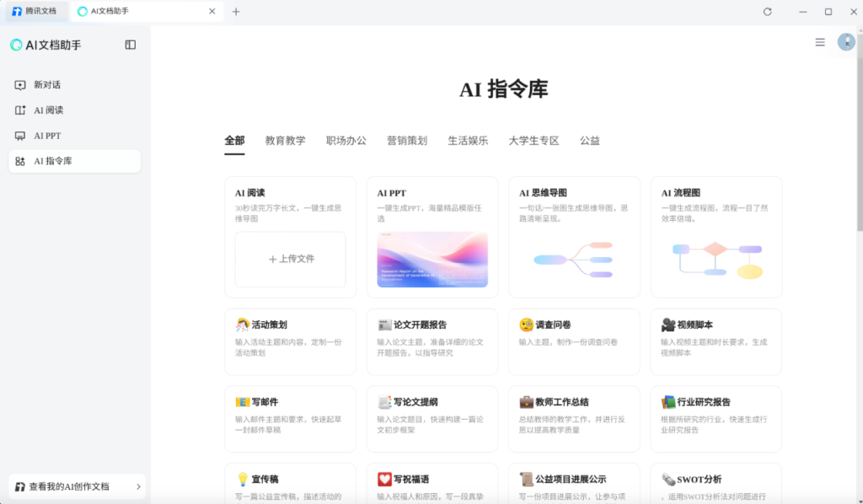The width and height of the screenshot is (863, 504).
Task: Open the AI PPT template thumbnail
Action: pyautogui.click(x=432, y=259)
